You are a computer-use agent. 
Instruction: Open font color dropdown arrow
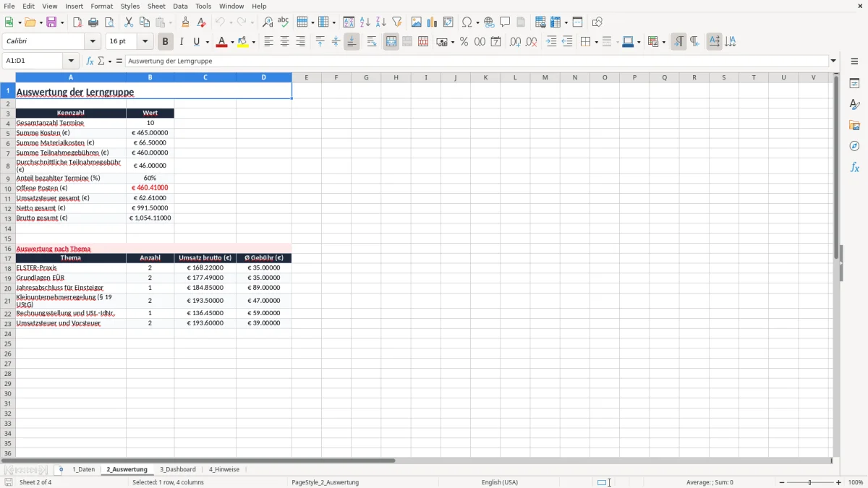pyautogui.click(x=232, y=42)
